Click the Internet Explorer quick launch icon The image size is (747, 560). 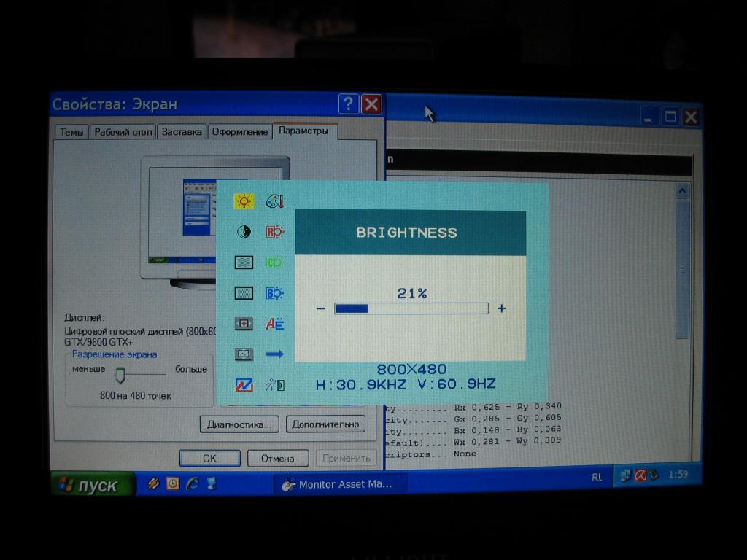coord(193,483)
